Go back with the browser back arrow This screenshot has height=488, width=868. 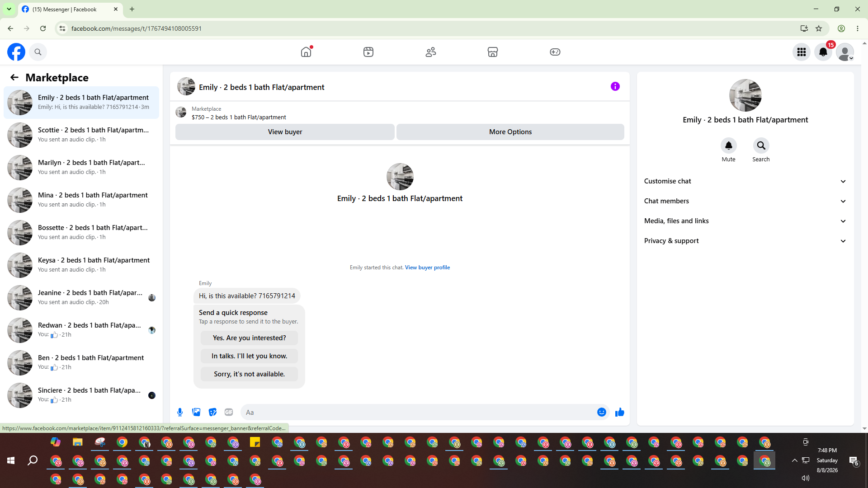point(10,28)
